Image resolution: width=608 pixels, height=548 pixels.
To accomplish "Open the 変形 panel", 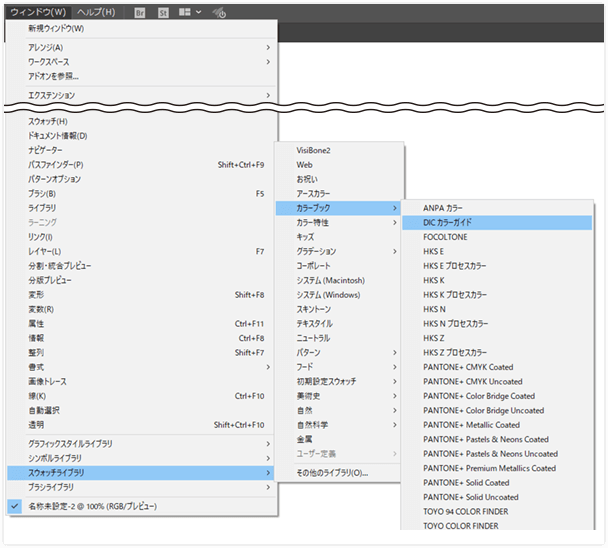I will 142,295.
